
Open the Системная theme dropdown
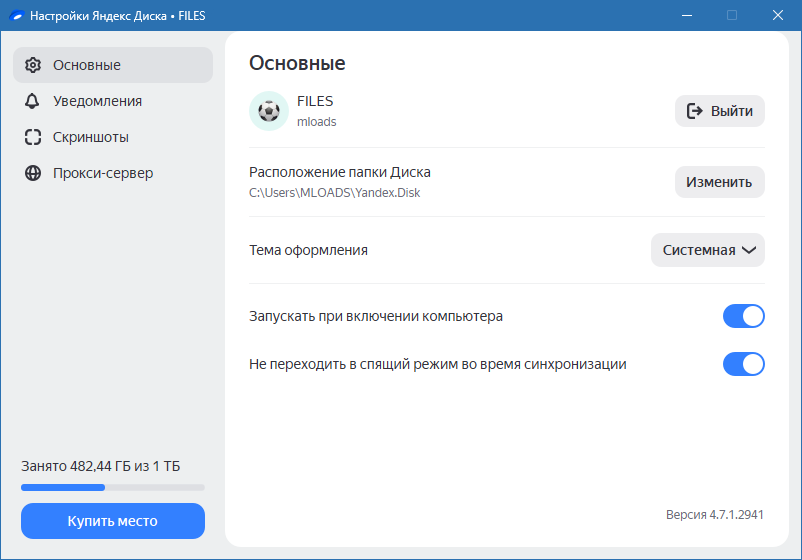[x=708, y=250]
